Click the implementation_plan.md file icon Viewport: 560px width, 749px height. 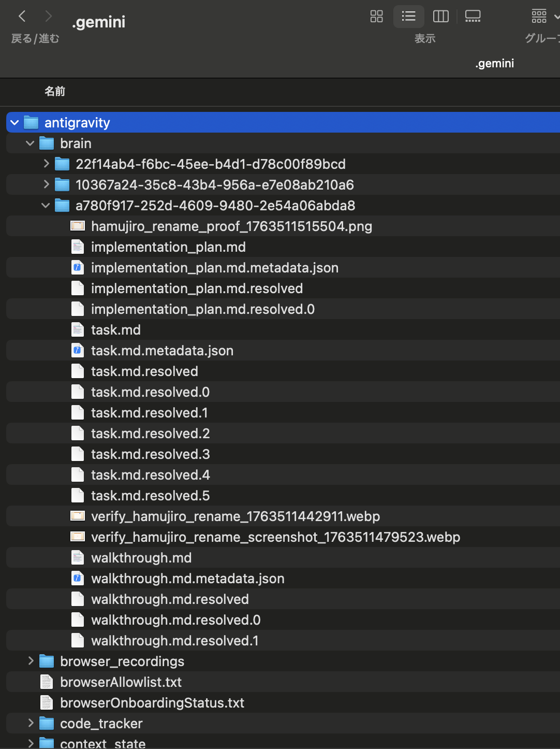78,247
